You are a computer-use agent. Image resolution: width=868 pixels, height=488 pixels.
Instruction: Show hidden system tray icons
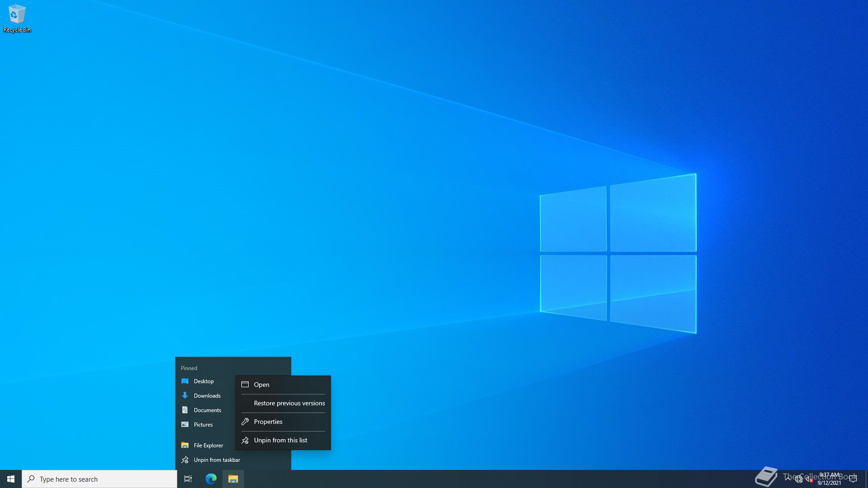[x=788, y=479]
